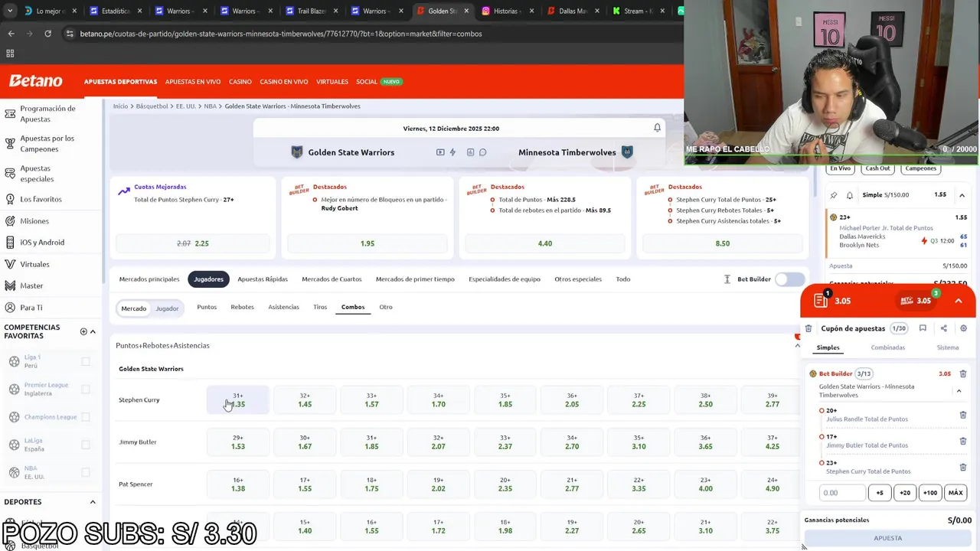Select Pat Spencer 20+ at 2.35
The image size is (980, 551).
point(505,484)
